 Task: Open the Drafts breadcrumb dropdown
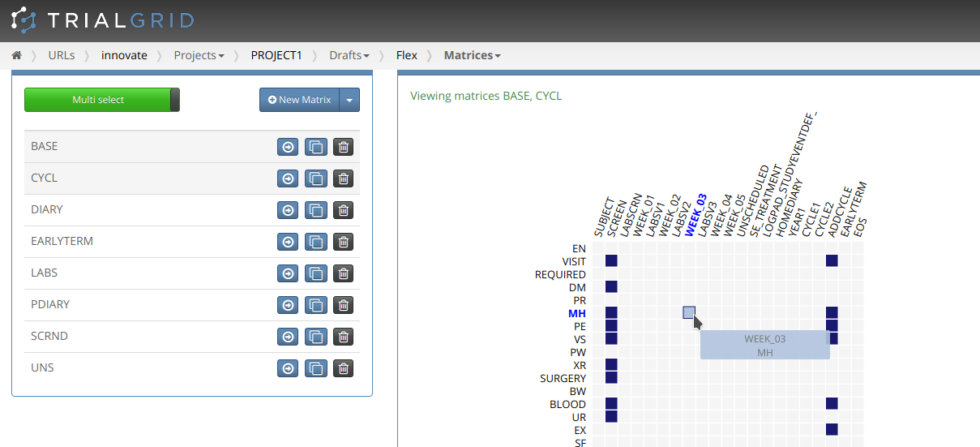(349, 55)
